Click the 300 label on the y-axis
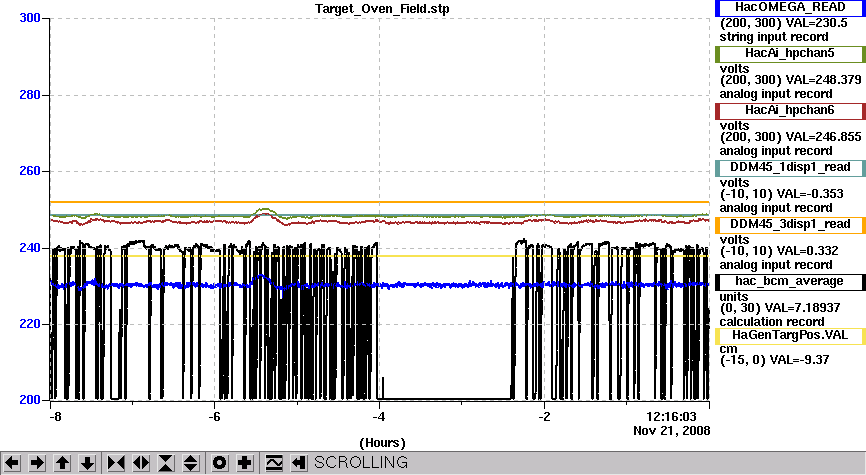 [x=30, y=18]
